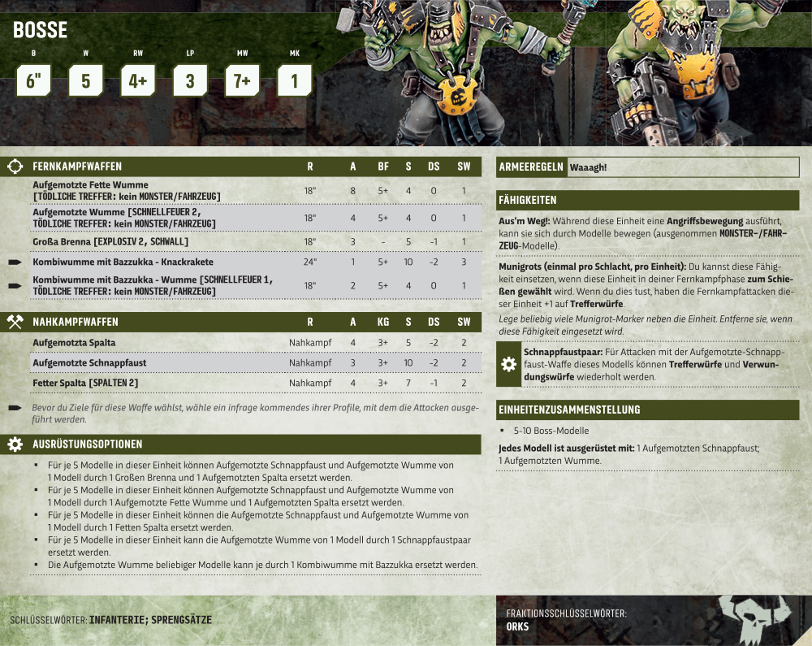
Task: Click the 5-10 Boss-Modelle composition line
Action: click(551, 431)
